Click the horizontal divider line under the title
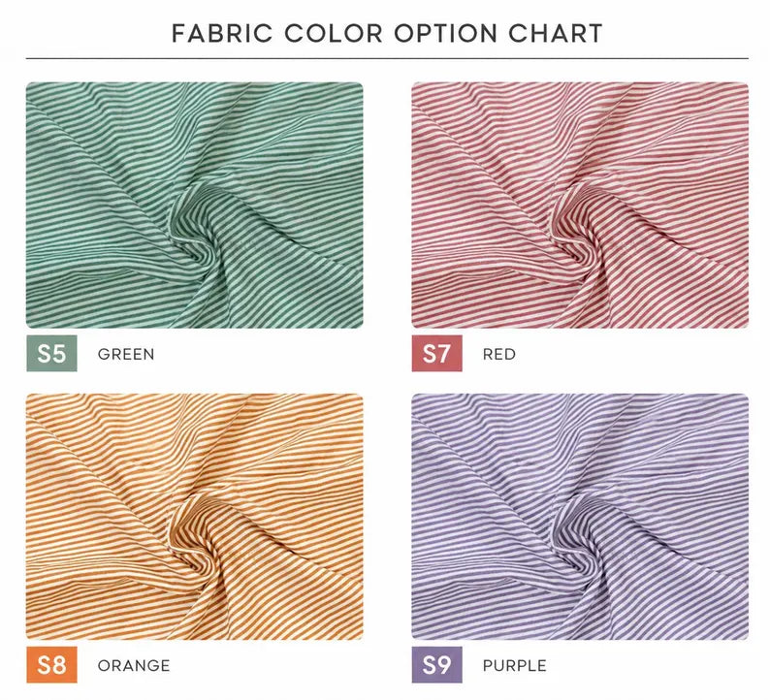Screen dimensions: 770x700 (387, 58)
